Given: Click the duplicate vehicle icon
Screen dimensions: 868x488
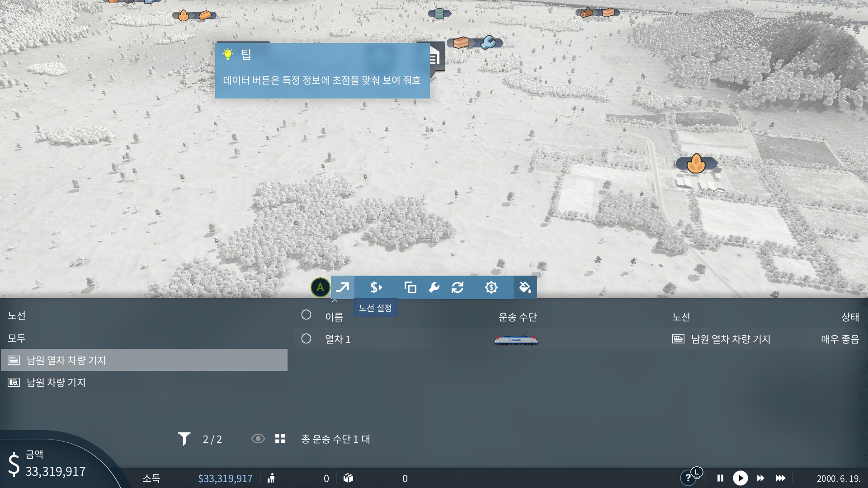Looking at the screenshot, I should click(x=410, y=287).
